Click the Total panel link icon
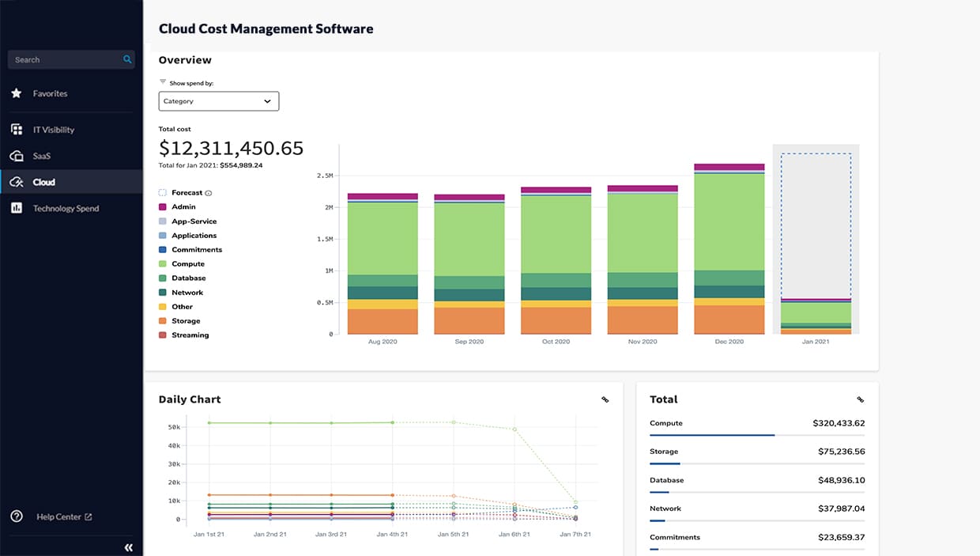 tap(861, 399)
